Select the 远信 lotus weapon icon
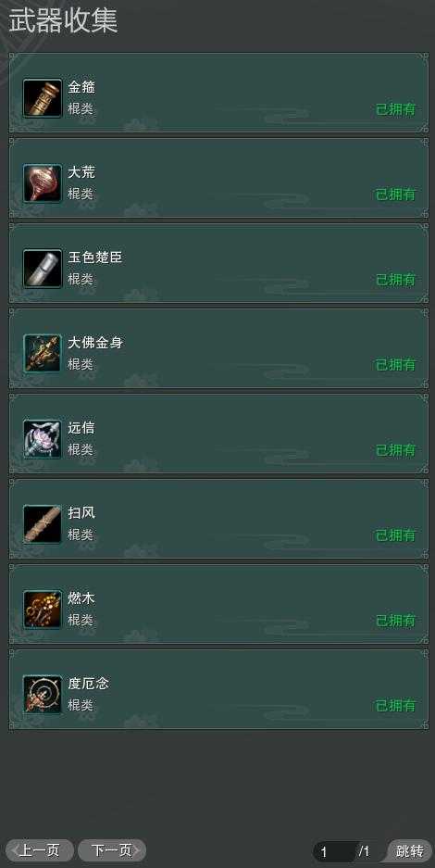The image size is (435, 868). 43,439
